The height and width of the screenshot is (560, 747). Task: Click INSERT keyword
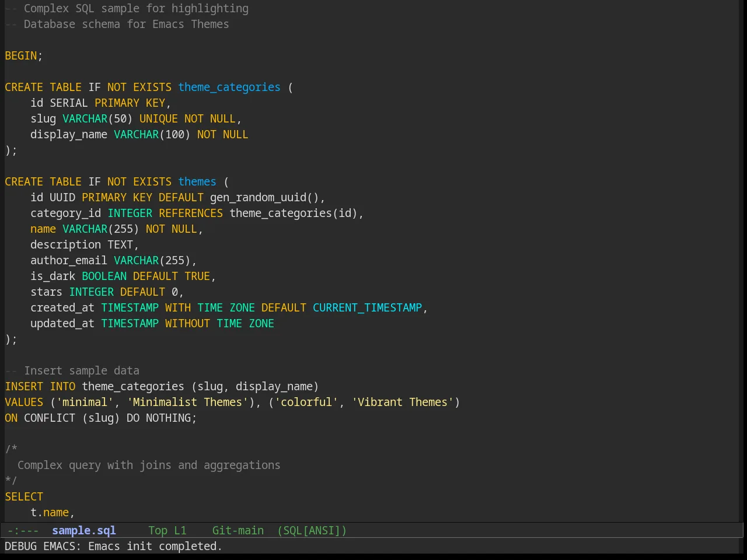pos(24,386)
